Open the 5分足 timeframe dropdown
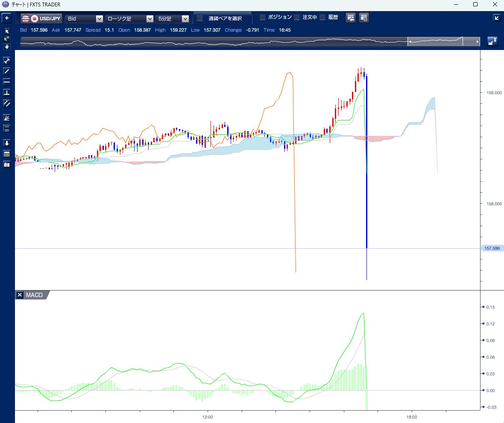 [172, 19]
